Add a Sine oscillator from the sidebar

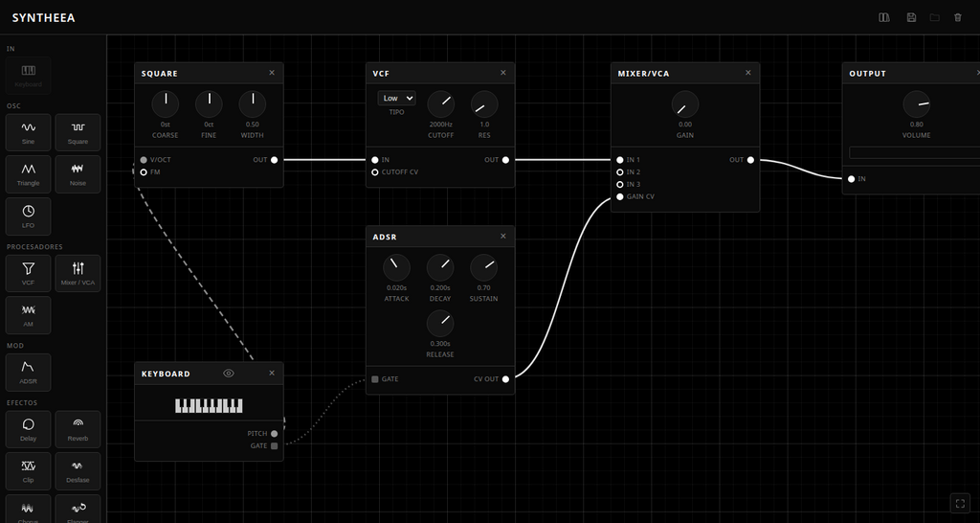[x=28, y=132]
